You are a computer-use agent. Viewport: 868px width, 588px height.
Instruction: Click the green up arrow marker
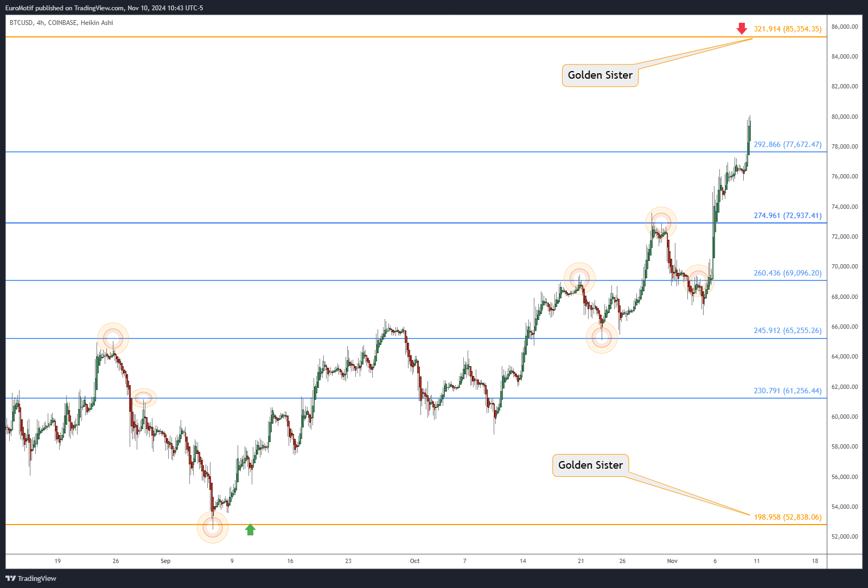pyautogui.click(x=250, y=529)
